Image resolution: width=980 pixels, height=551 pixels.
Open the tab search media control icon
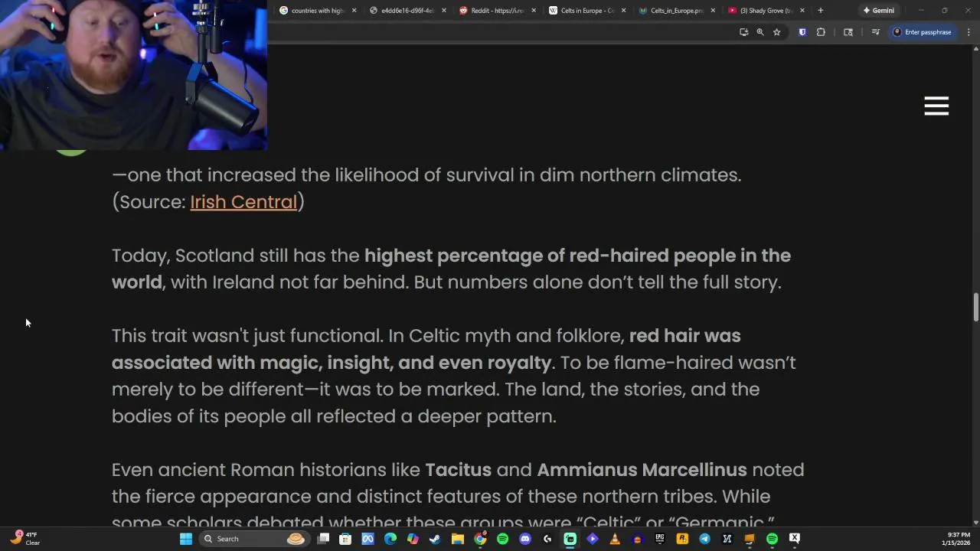[x=876, y=32]
